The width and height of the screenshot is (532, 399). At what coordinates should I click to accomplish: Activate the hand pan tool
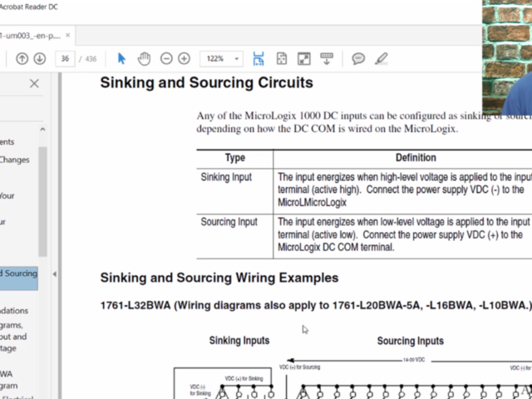tap(144, 59)
